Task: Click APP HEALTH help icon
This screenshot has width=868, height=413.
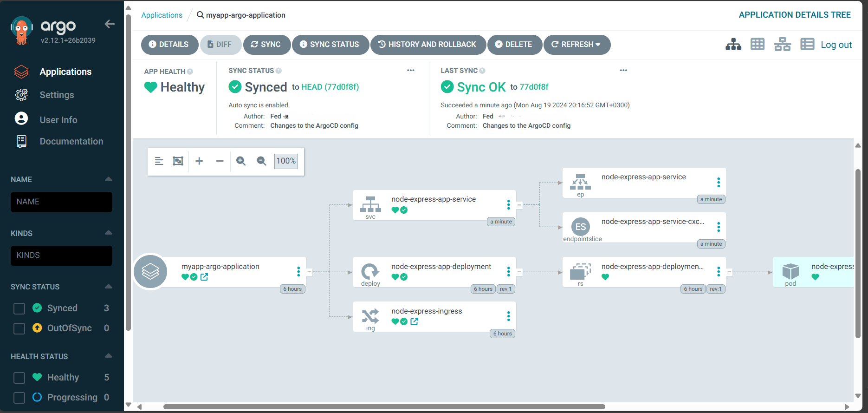Action: (190, 72)
